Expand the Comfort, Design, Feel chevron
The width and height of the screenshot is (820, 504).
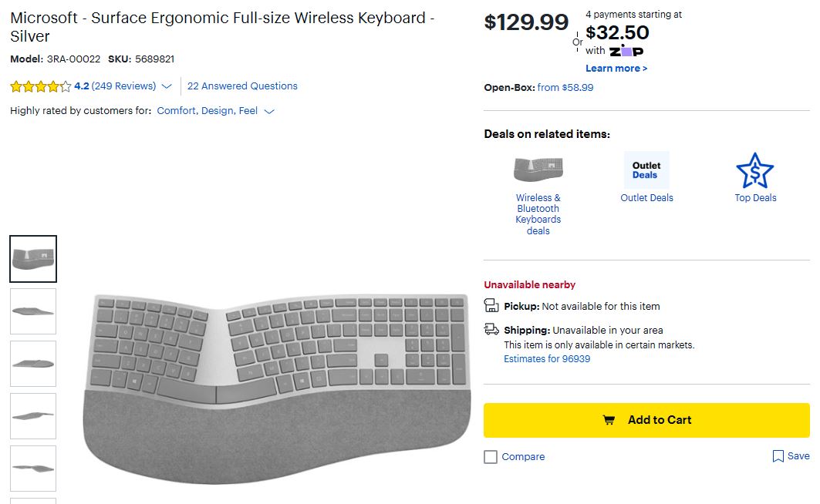(269, 111)
